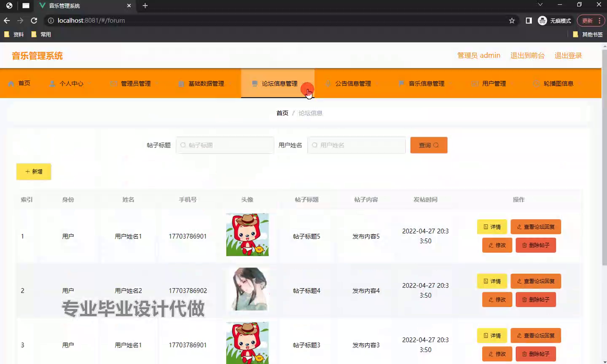Image resolution: width=607 pixels, height=364 pixels.
Task: Open the 公告信息管理 menu
Action: point(351,83)
